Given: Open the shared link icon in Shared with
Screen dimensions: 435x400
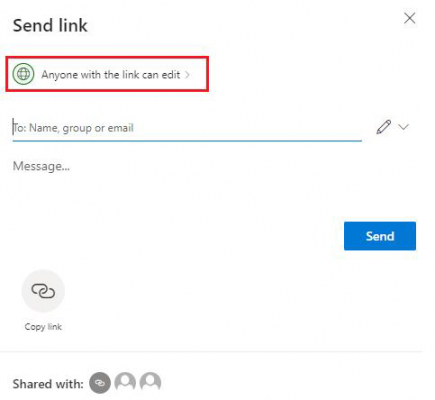Looking at the screenshot, I should click(x=100, y=383).
